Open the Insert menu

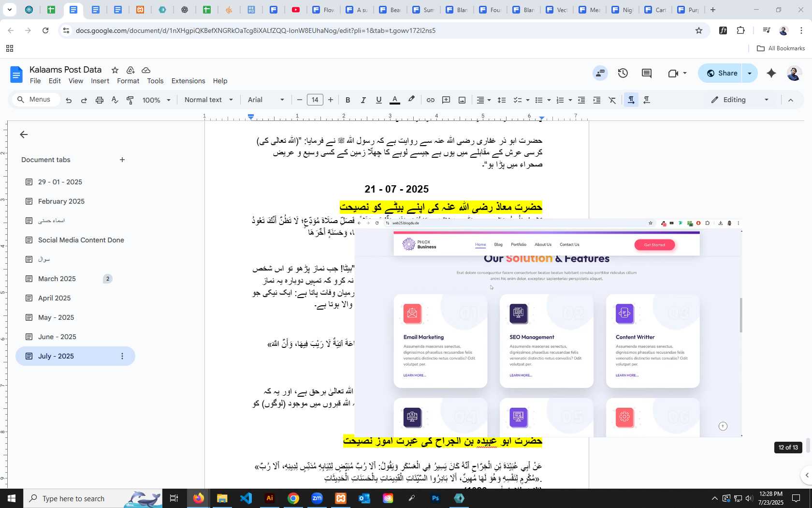(x=100, y=81)
